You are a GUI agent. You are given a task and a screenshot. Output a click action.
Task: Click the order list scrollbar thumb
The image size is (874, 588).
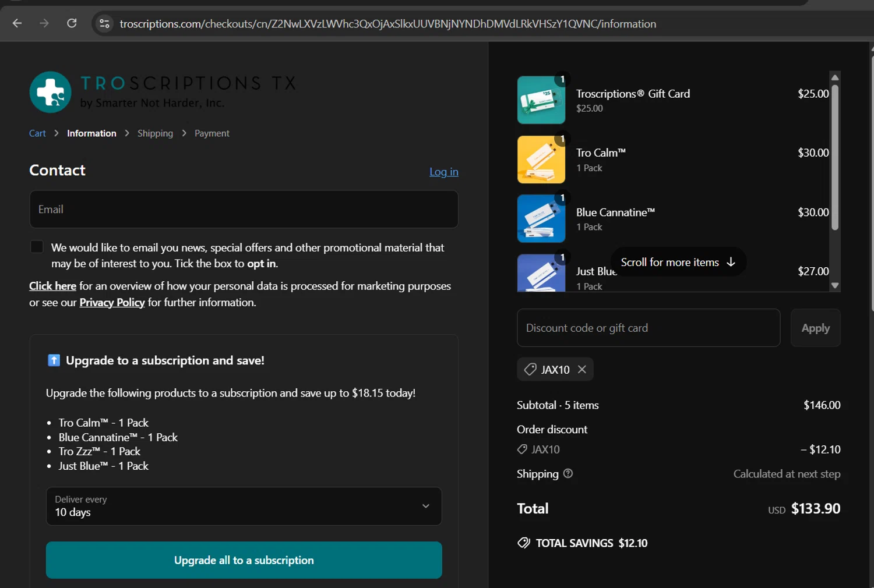tap(835, 157)
